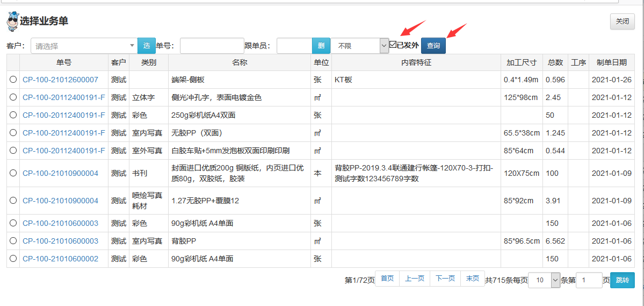Open CP-100-21010600003 link in 背胶PP row
The height and width of the screenshot is (306, 644).
coord(60,240)
